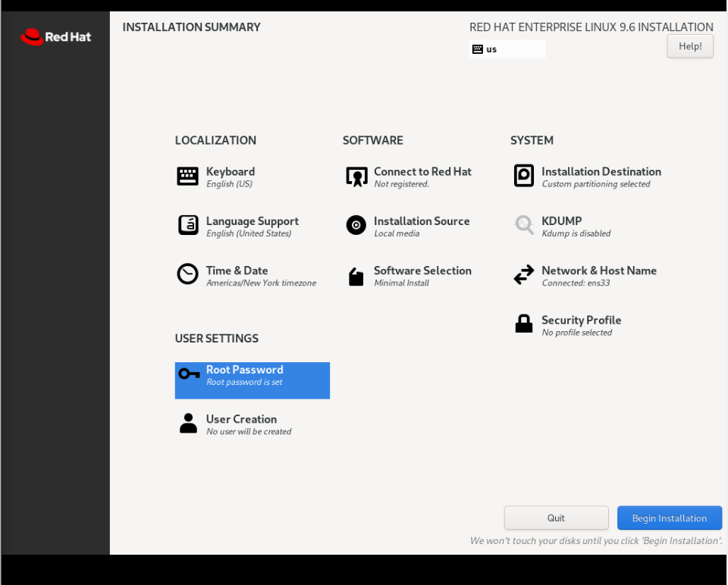Screen dimensions: 728x585
Task: Click the Quit button
Action: click(556, 518)
